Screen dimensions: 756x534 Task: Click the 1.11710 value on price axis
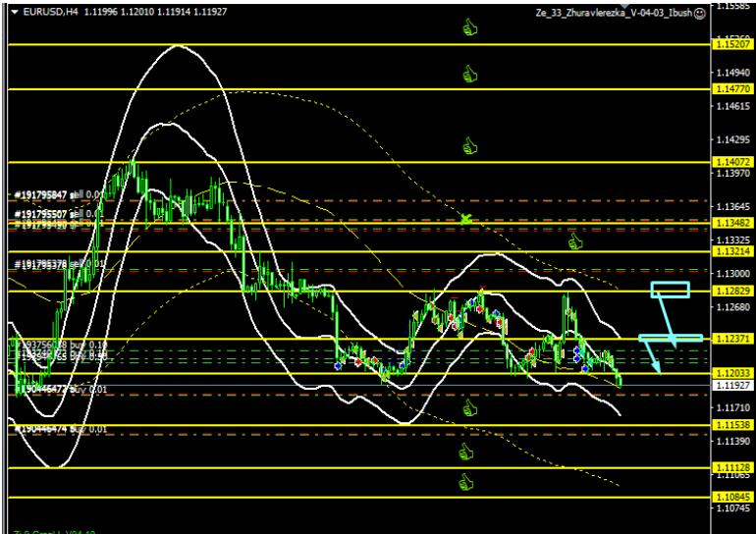[x=733, y=407]
